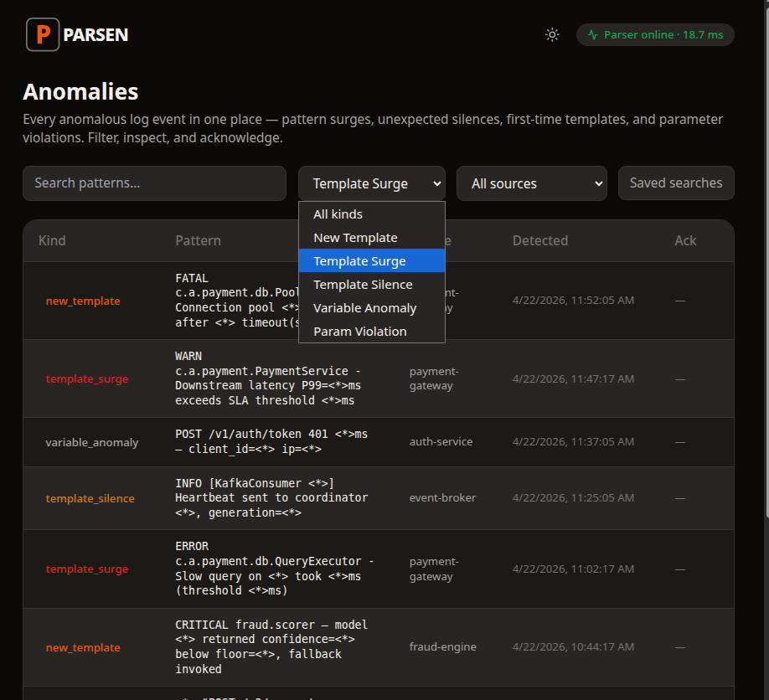Toggle light theme with the sun icon
Screen dimensions: 769x700
coord(551,34)
